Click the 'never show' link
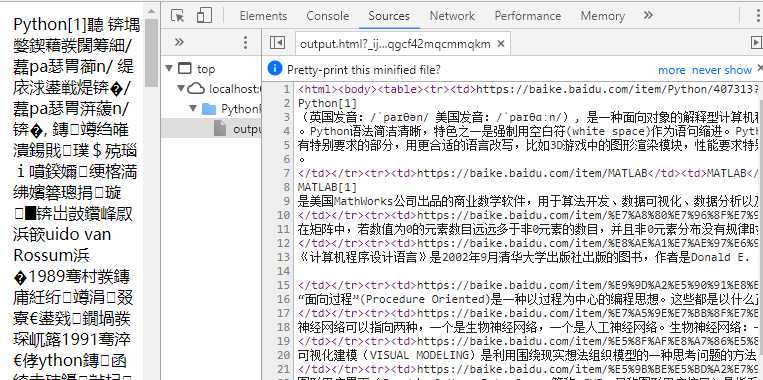The width and height of the screenshot is (763, 380). pyautogui.click(x=722, y=70)
